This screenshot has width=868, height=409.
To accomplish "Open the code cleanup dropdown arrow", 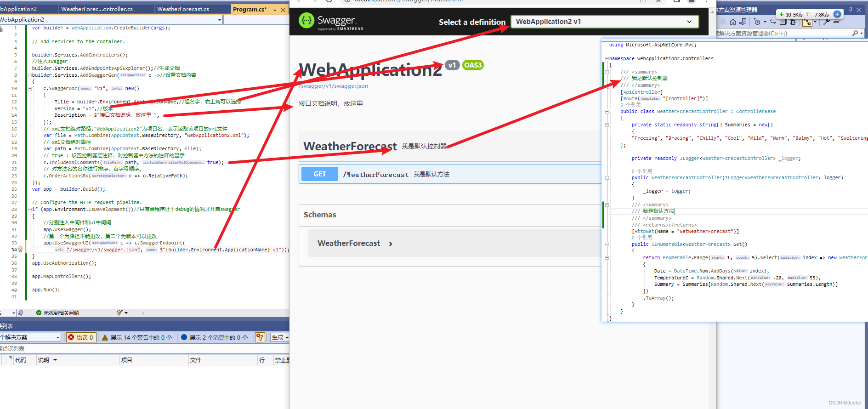I will 126,313.
